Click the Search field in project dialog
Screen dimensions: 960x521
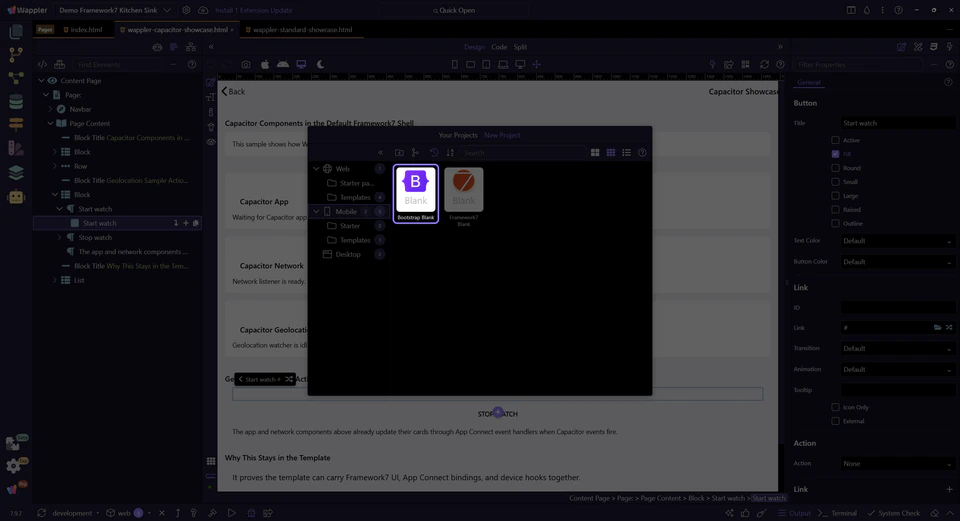click(x=522, y=152)
